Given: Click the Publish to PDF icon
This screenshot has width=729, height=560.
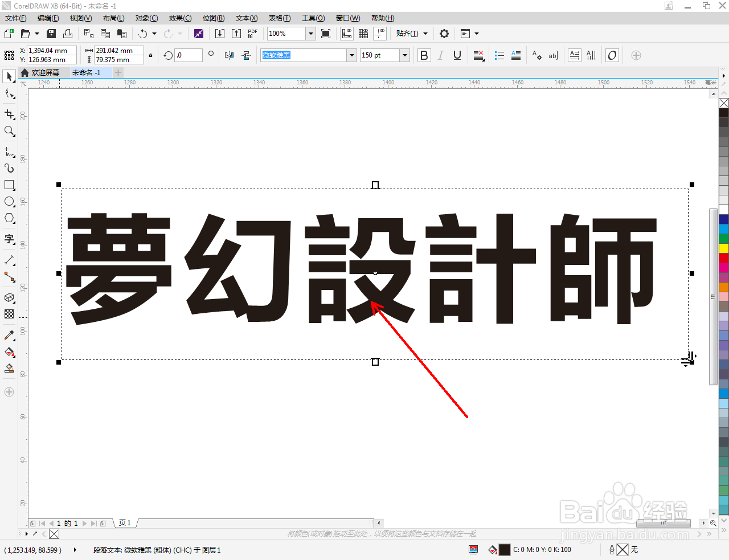Looking at the screenshot, I should (x=253, y=34).
